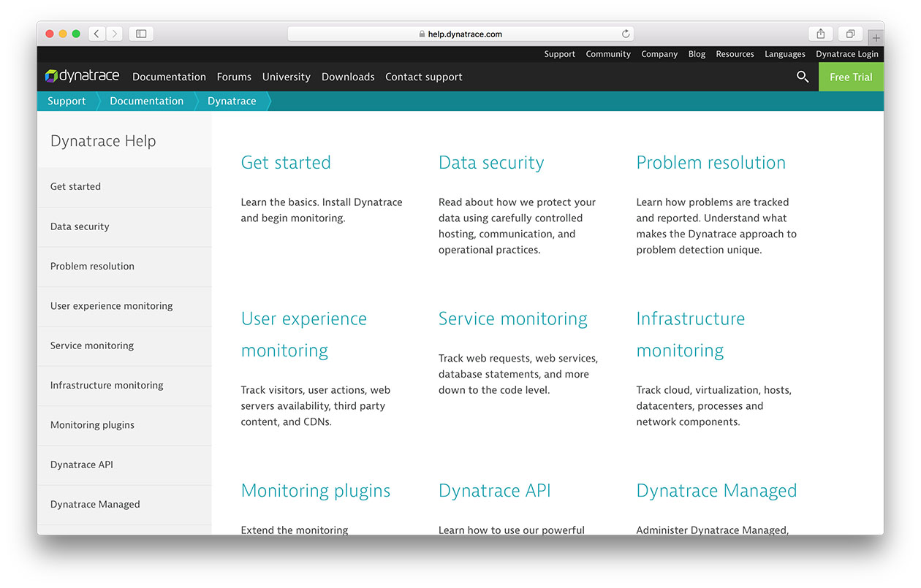Click the Problem resolution heading link
The height and width of the screenshot is (588, 921).
tap(711, 162)
